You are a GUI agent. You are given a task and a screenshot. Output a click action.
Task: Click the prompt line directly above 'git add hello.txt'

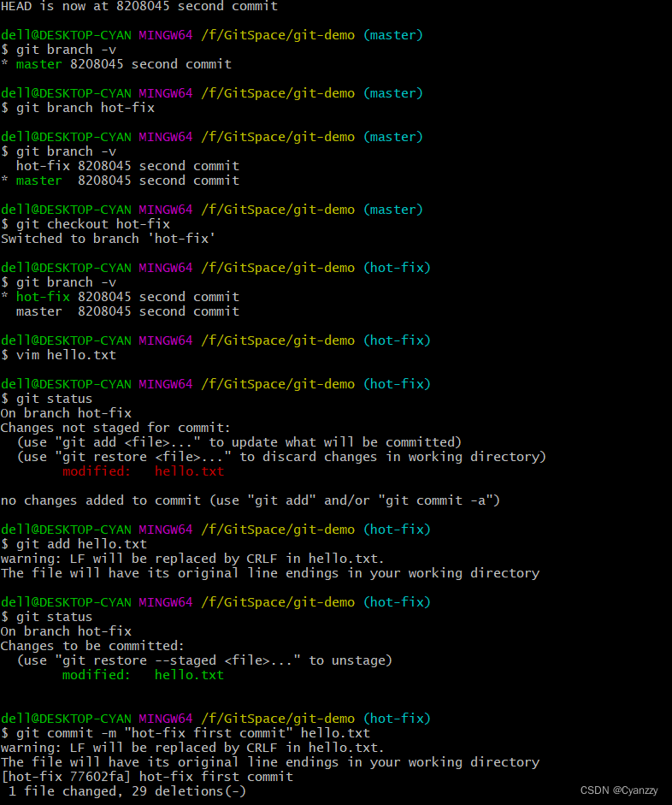(215, 530)
